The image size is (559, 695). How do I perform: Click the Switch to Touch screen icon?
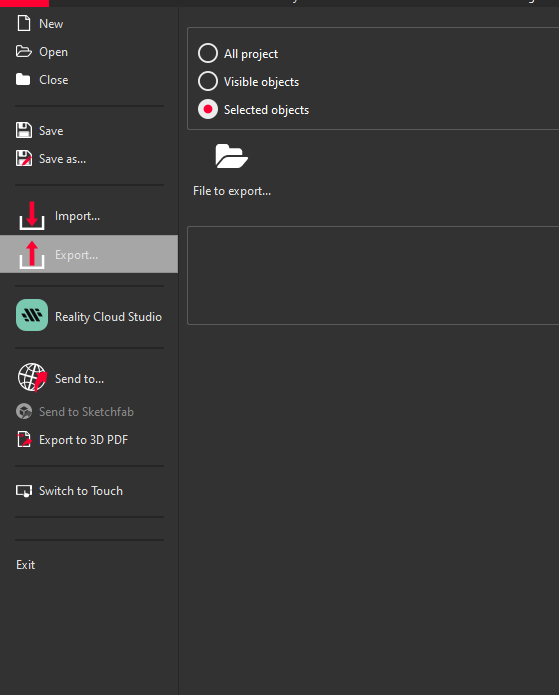(x=24, y=491)
